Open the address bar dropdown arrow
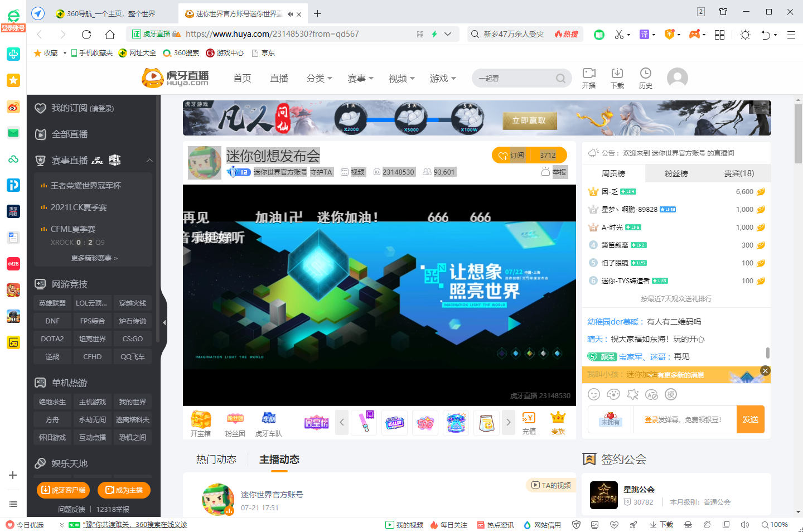 pos(448,35)
